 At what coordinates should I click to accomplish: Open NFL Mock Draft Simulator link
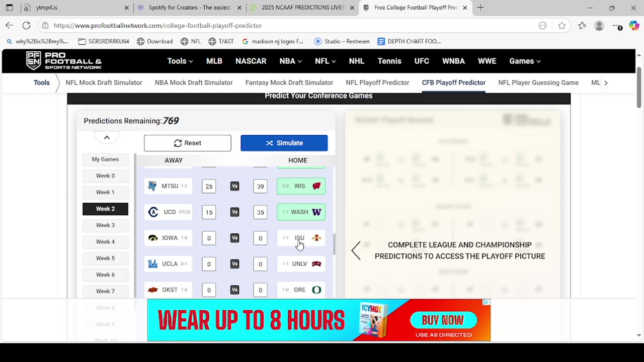(x=104, y=83)
